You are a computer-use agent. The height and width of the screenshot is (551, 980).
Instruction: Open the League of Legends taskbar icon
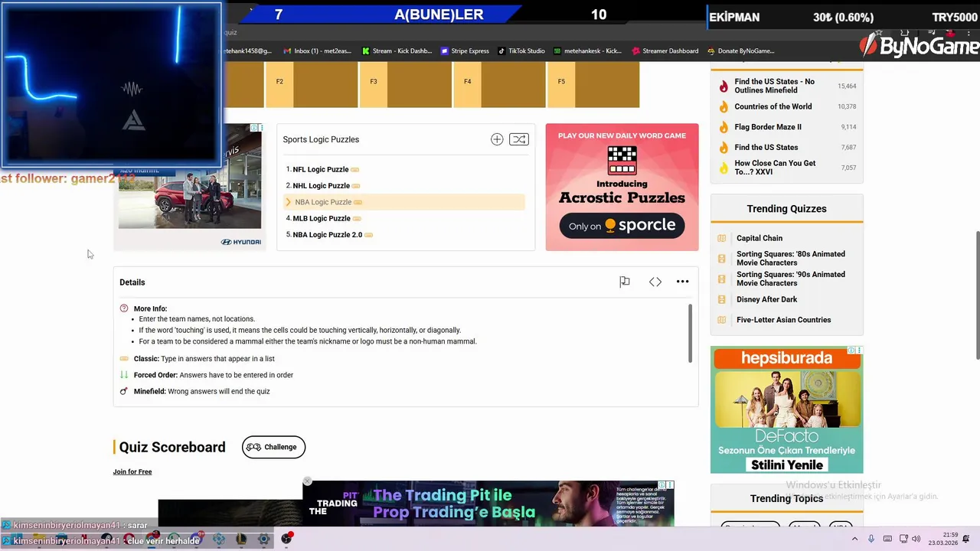click(x=241, y=539)
